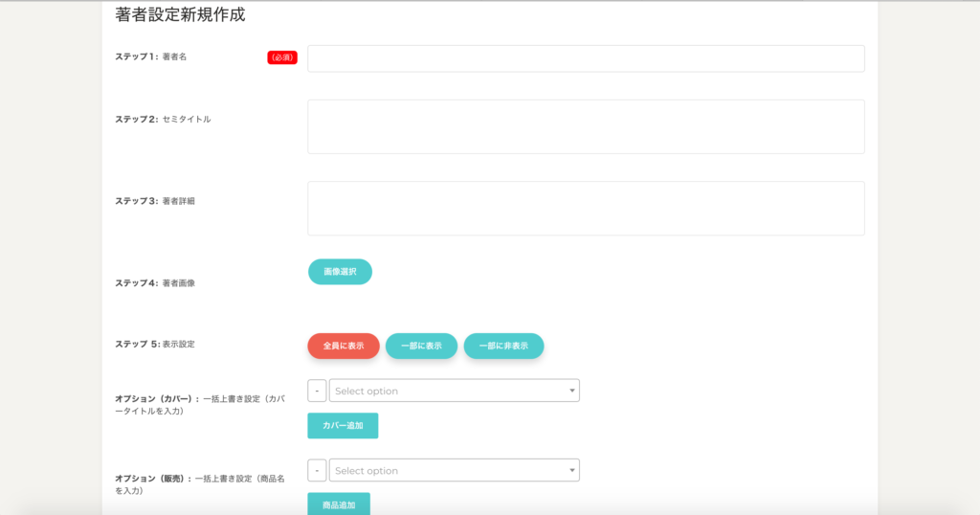This screenshot has height=515, width=980.
Task: Open the cover title Select option dropdown
Action: [450, 391]
